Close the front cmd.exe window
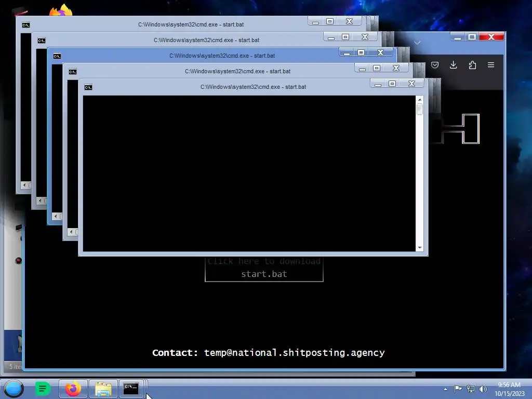The image size is (532, 399). 411,84
